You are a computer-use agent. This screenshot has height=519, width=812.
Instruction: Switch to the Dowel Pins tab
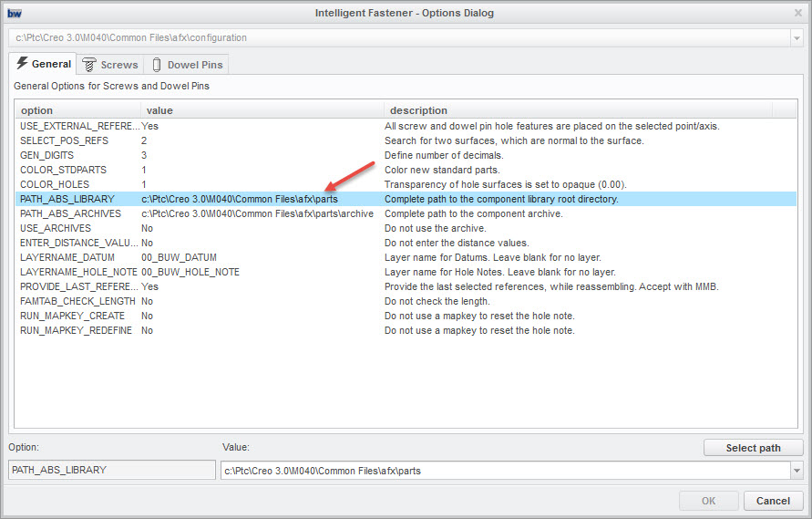(187, 65)
